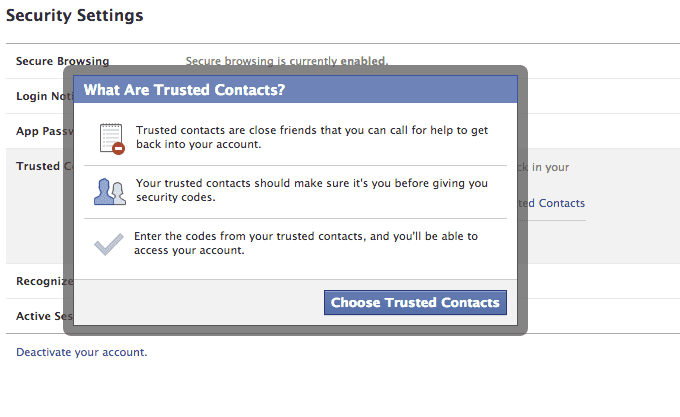
Task: Click the 'Secure browsing is currently enabled' status text
Action: click(287, 61)
